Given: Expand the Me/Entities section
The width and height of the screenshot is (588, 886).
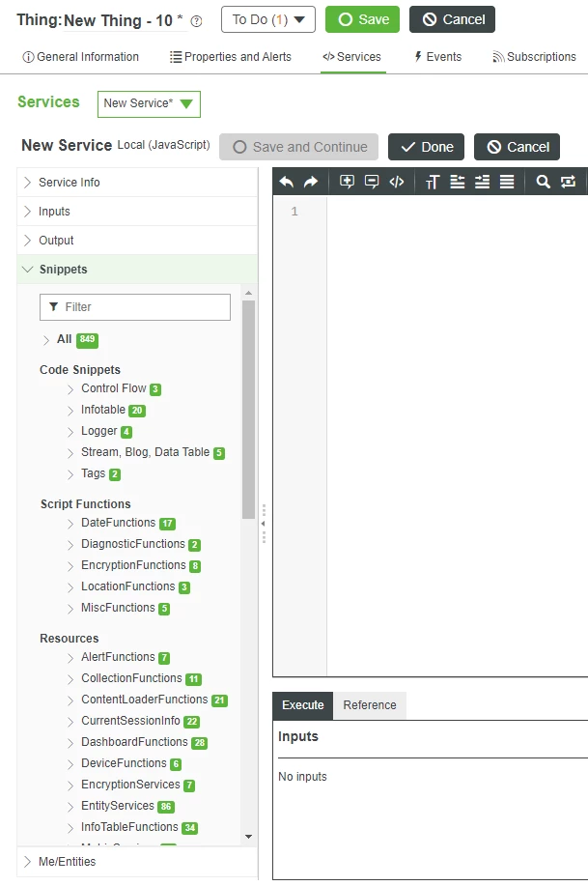Looking at the screenshot, I should pyautogui.click(x=137, y=861).
